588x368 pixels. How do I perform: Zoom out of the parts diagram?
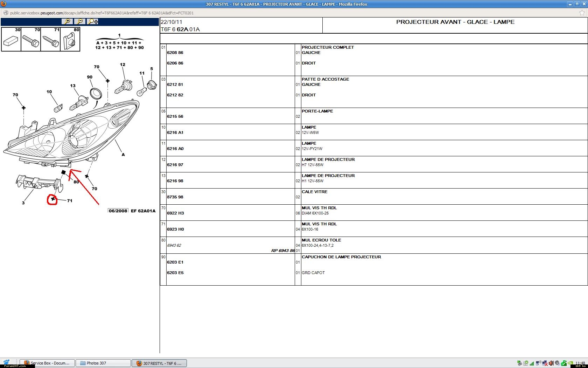click(x=80, y=21)
